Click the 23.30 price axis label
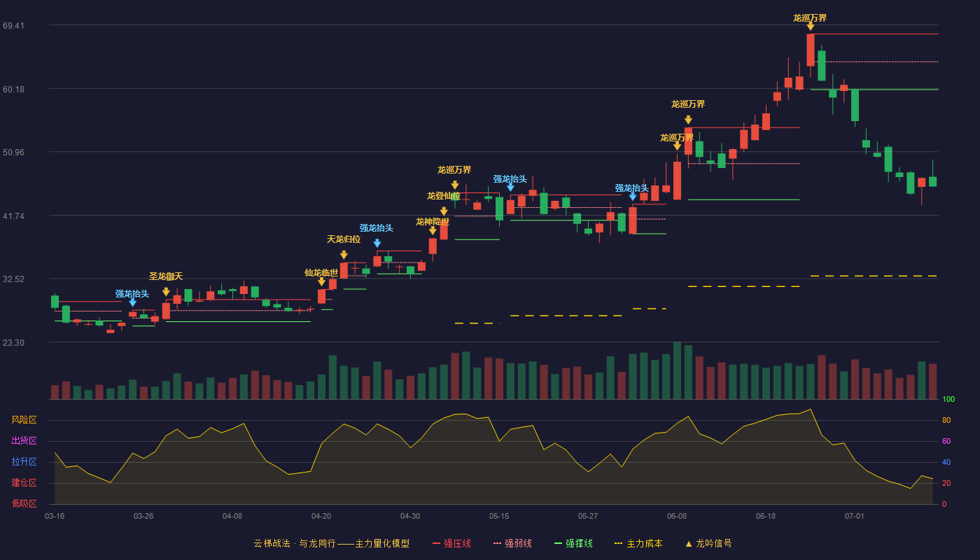Image resolution: width=980 pixels, height=560 pixels. 14,342
